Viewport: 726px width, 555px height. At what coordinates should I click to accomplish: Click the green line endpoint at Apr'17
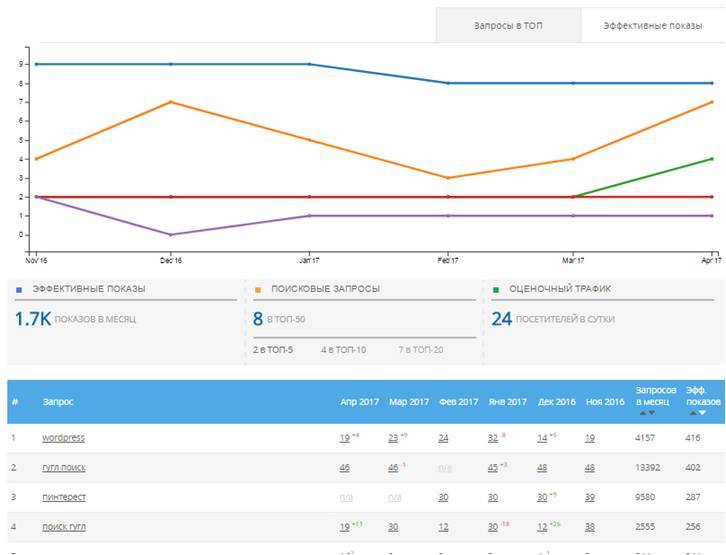[x=711, y=159]
